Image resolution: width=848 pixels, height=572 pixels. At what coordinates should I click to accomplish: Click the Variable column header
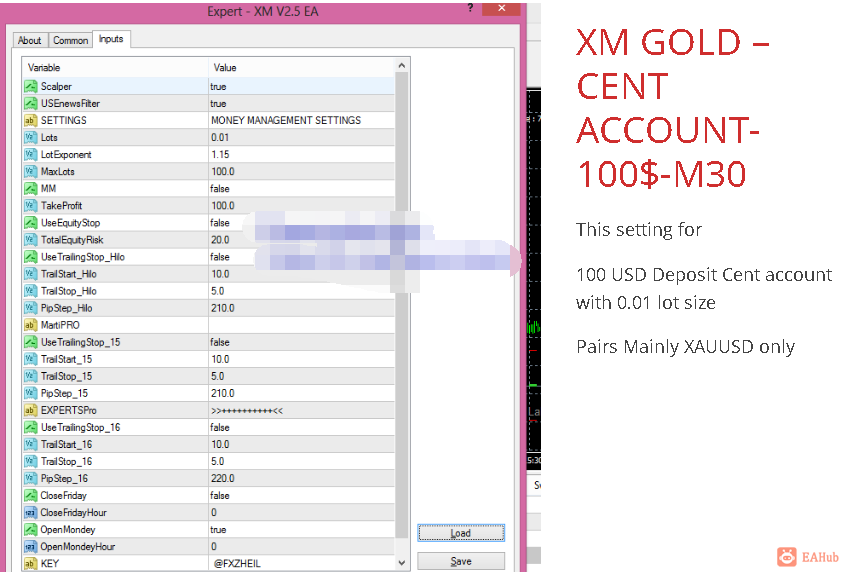115,68
